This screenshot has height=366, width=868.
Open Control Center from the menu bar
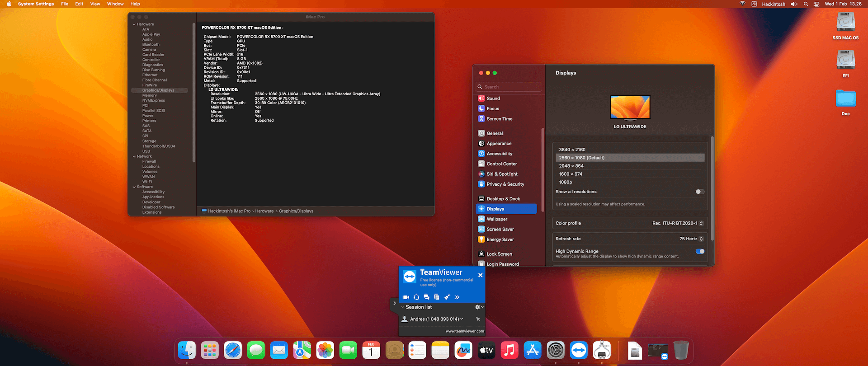pos(817,4)
